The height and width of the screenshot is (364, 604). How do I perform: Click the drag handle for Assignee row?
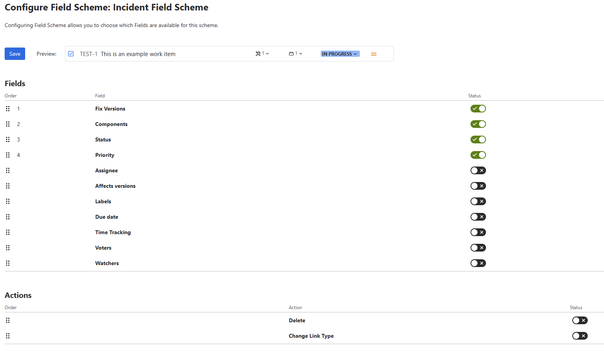tap(8, 170)
